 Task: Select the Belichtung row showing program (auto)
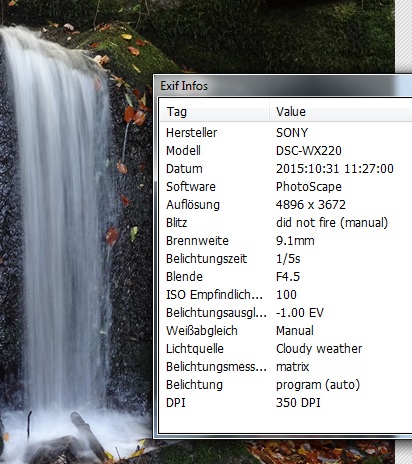point(286,385)
